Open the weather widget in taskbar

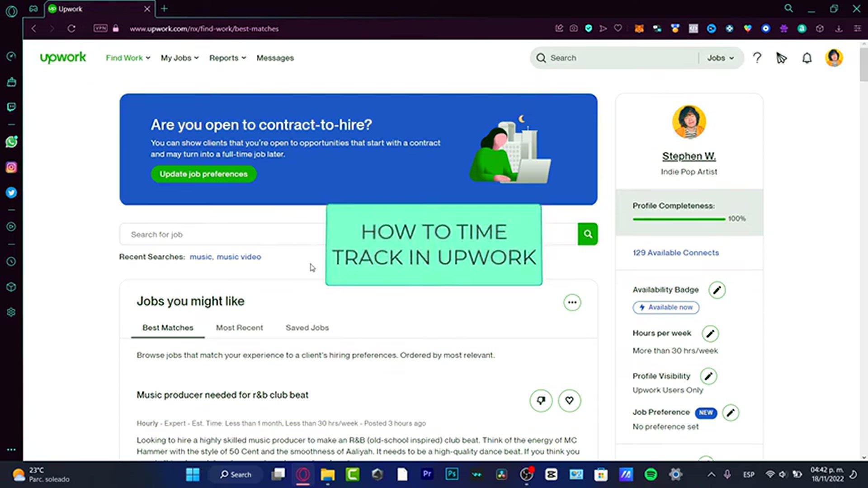(x=41, y=474)
